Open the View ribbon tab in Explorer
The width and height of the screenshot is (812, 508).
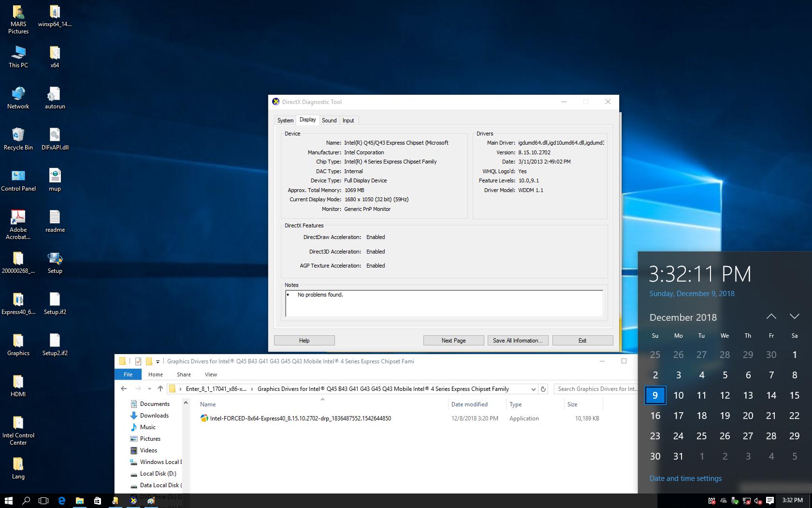pyautogui.click(x=211, y=374)
